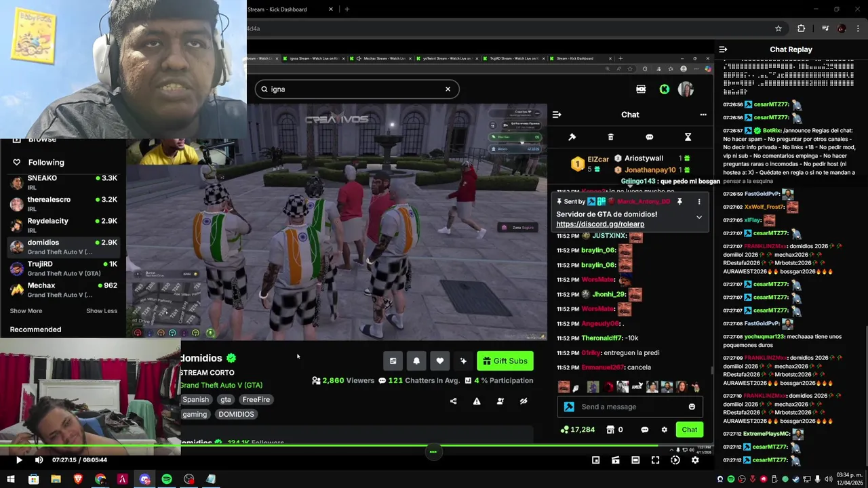Click Show Less in Following list

coord(102,311)
